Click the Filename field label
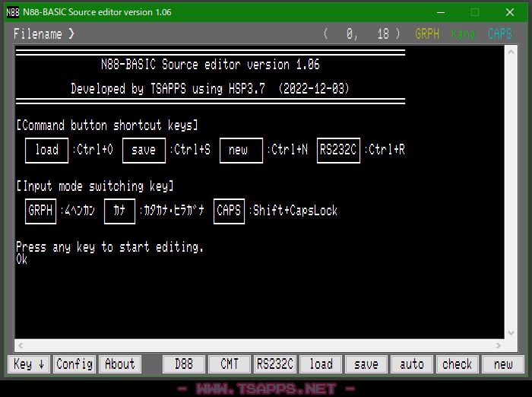532x397 pixels. coord(43,34)
